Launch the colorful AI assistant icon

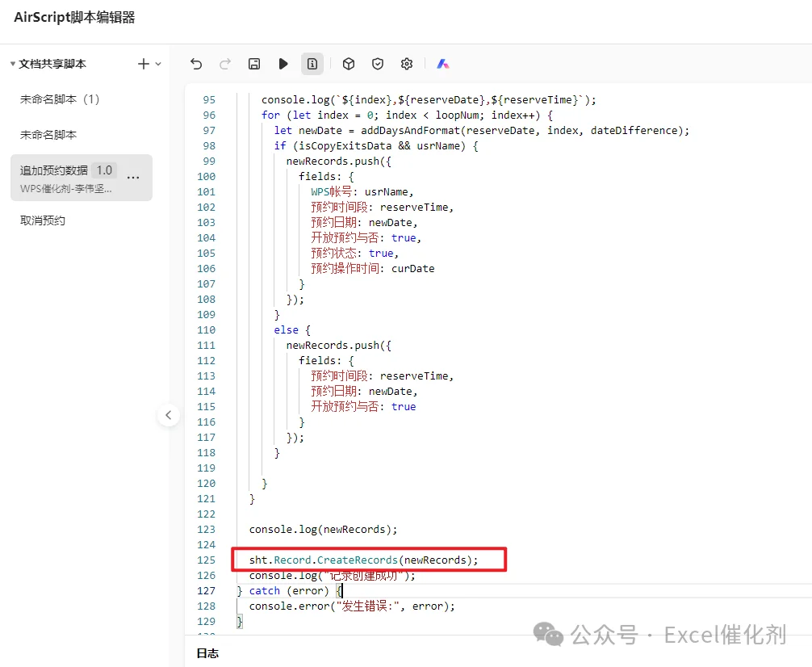[443, 64]
